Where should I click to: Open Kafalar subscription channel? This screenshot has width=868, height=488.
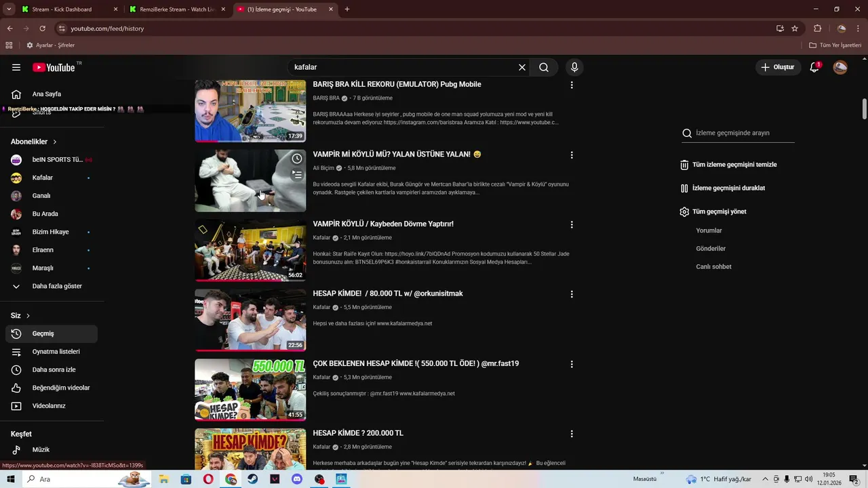pos(52,178)
